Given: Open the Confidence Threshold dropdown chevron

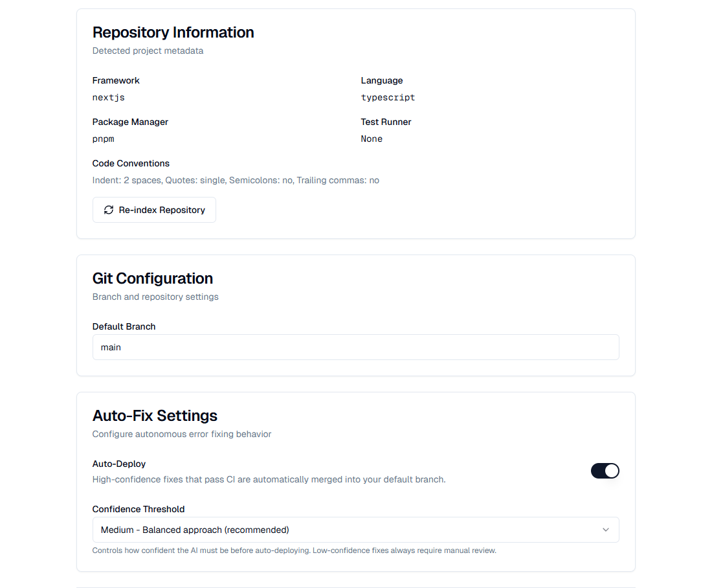Looking at the screenshot, I should click(x=606, y=530).
